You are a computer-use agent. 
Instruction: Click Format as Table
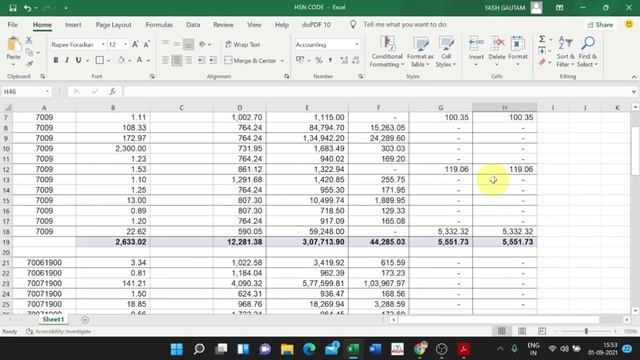(x=420, y=52)
